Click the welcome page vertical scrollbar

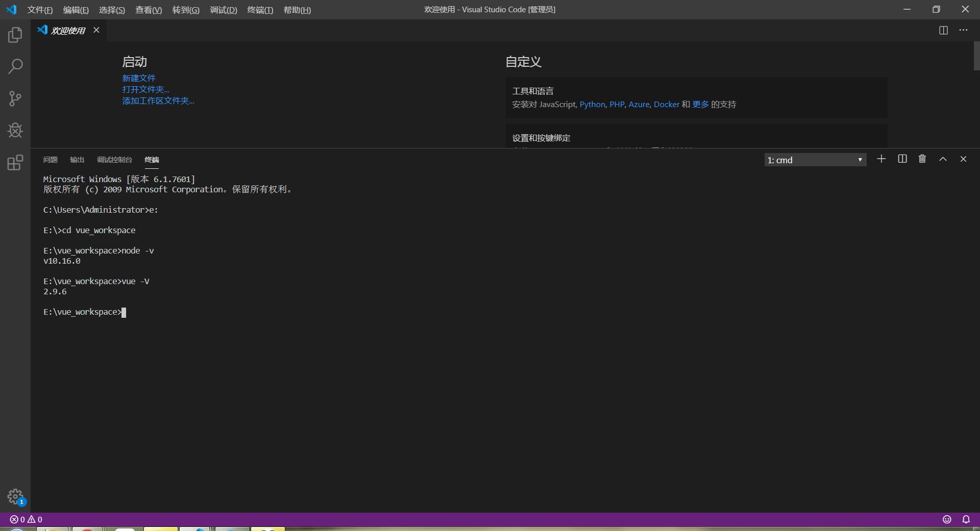(x=976, y=56)
